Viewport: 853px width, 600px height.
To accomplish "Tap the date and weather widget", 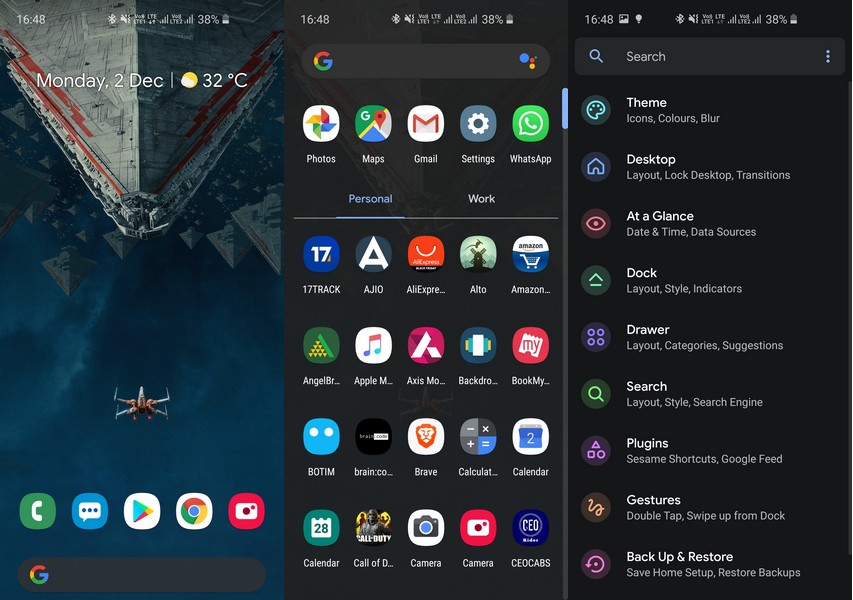I will click(x=141, y=81).
